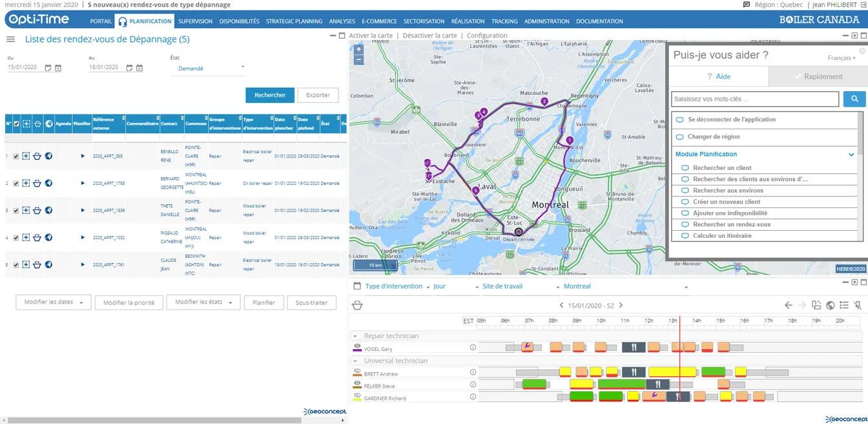
Task: Open the STRATEGIC PLANNING menu
Action: 294,21
